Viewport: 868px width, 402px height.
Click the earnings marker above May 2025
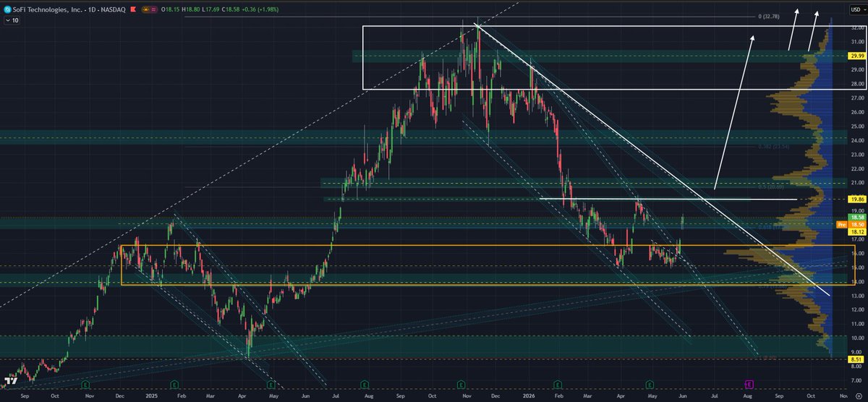pos(271,384)
